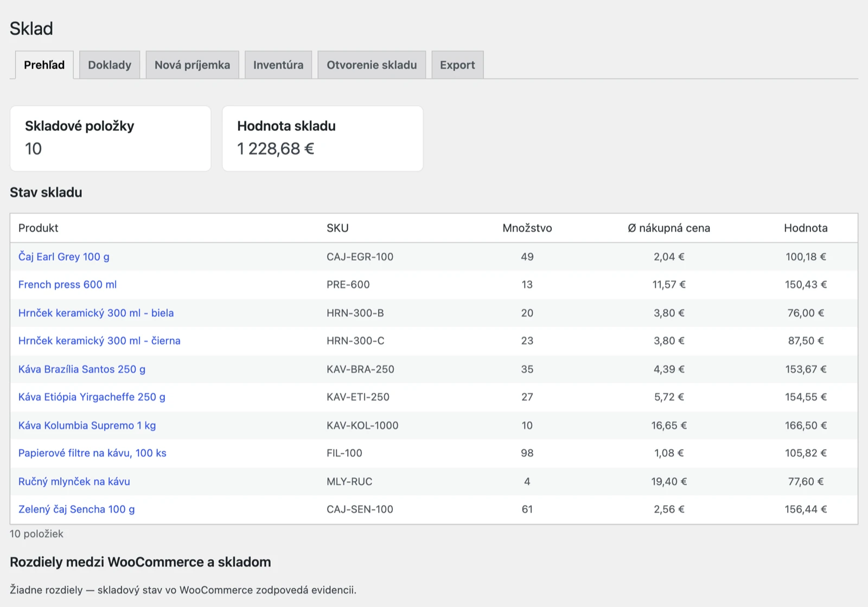Screen dimensions: 868x607
Task: Open the Otvorenie skladu tab
Action: pyautogui.click(x=372, y=65)
